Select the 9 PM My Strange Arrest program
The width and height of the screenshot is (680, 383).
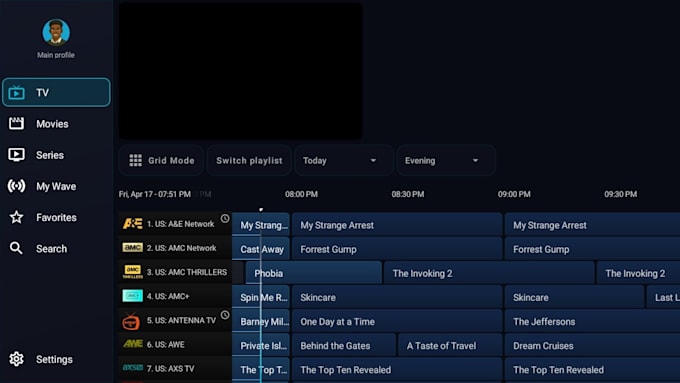click(x=592, y=225)
